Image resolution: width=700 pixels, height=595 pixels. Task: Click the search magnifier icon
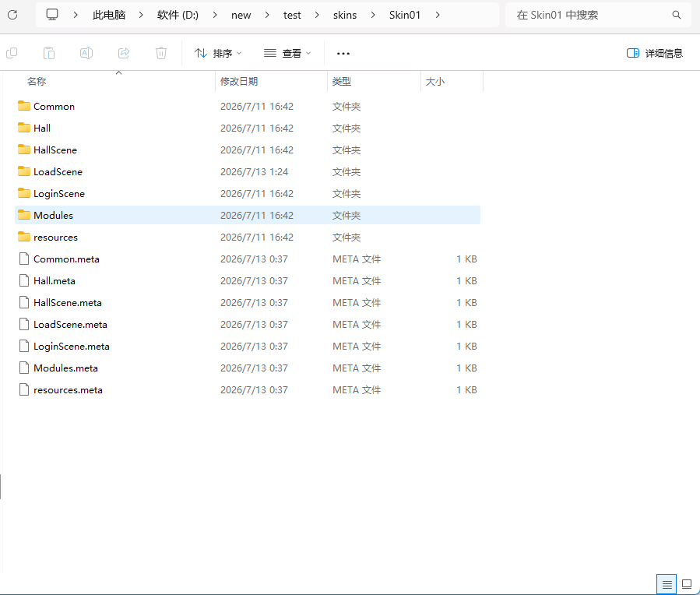(x=677, y=15)
